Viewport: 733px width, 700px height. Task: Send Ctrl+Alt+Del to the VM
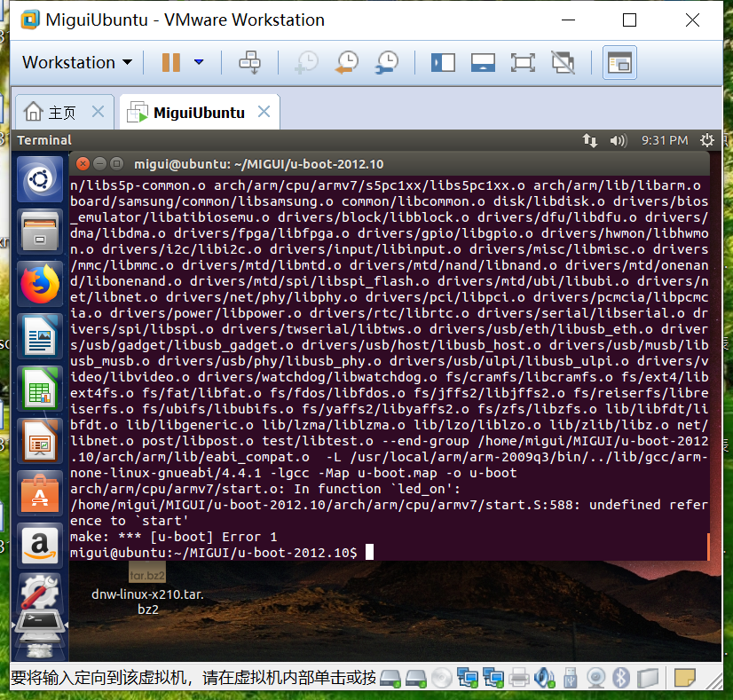click(250, 62)
